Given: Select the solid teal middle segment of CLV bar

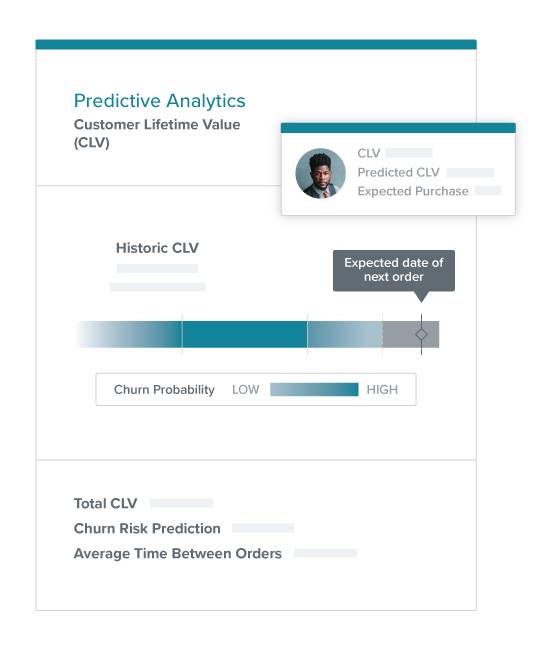Looking at the screenshot, I should 245,334.
